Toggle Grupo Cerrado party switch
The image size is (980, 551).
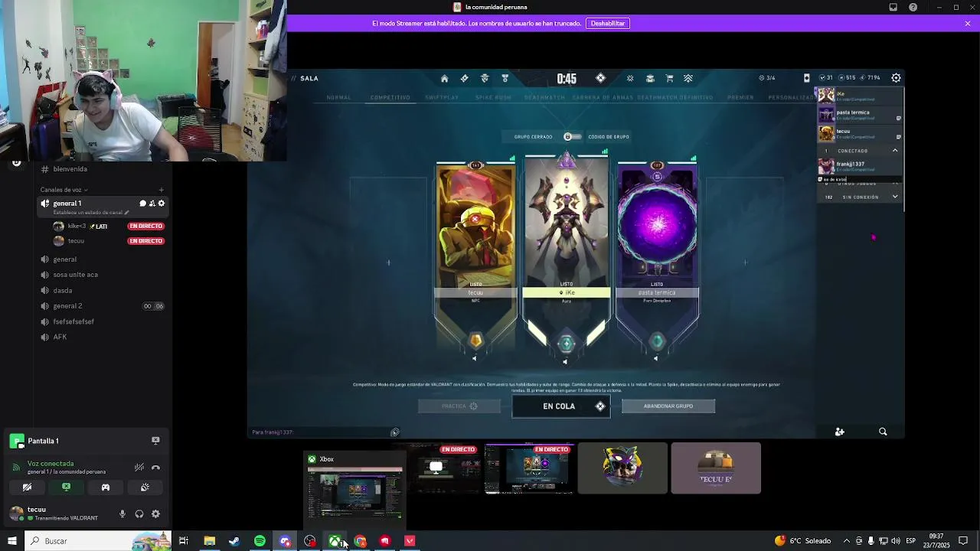(x=572, y=137)
